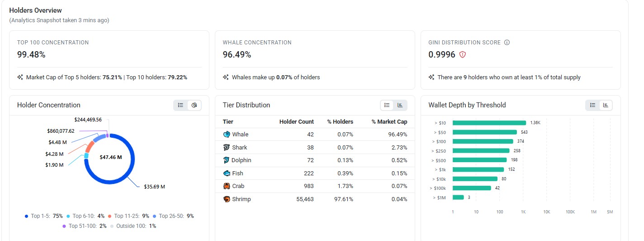Screen dimensions: 644x241
Task: Click the sparkle icon beside holders supply insight
Action: tap(431, 77)
